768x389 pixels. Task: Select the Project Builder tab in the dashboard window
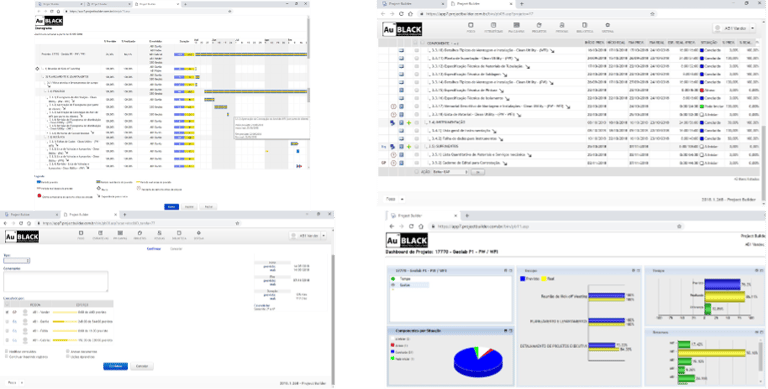424,216
